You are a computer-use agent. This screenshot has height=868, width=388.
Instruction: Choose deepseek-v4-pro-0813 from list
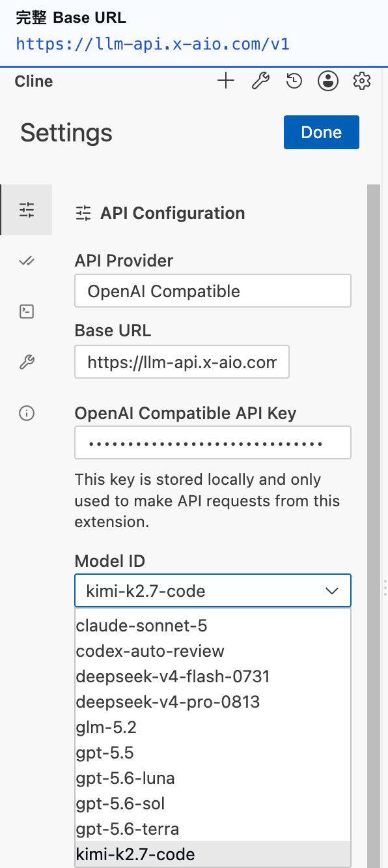click(x=213, y=702)
